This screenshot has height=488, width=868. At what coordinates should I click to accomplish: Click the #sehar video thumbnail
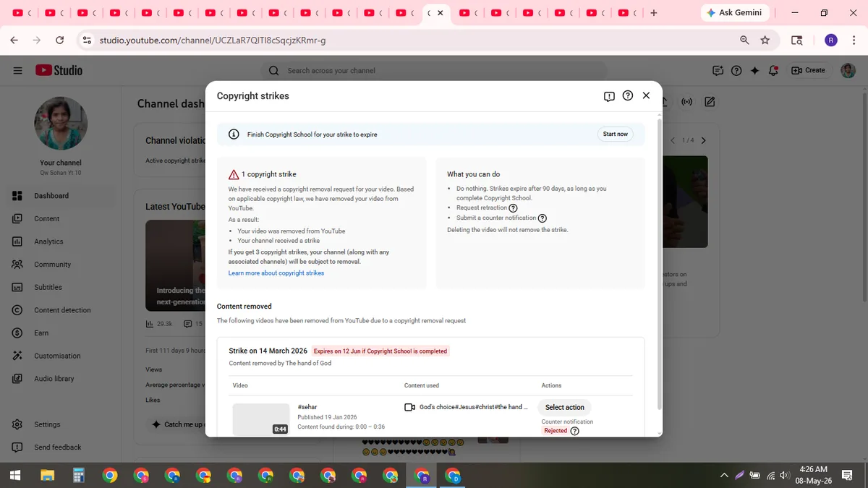point(261,419)
